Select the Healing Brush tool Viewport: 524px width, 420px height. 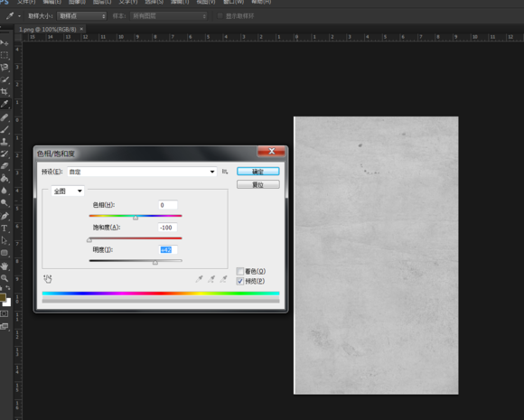pyautogui.click(x=5, y=117)
